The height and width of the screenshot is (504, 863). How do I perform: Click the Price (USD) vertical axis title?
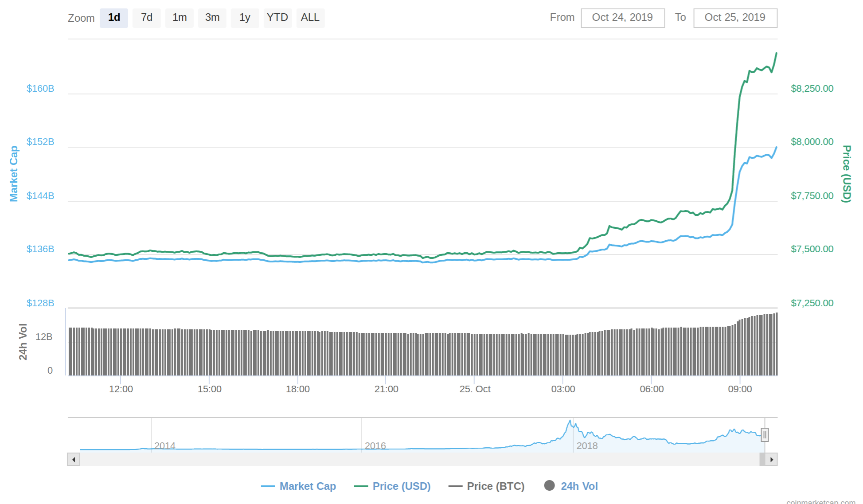pos(847,174)
